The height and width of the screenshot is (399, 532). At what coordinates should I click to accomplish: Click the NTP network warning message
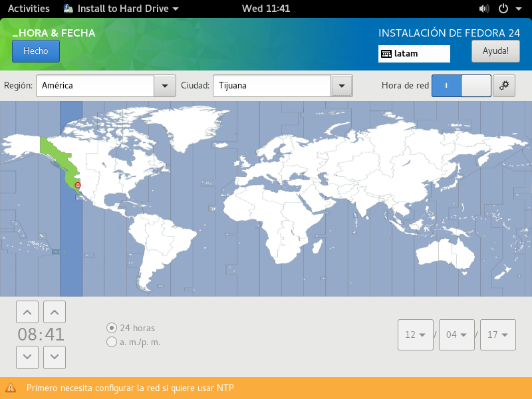130,388
